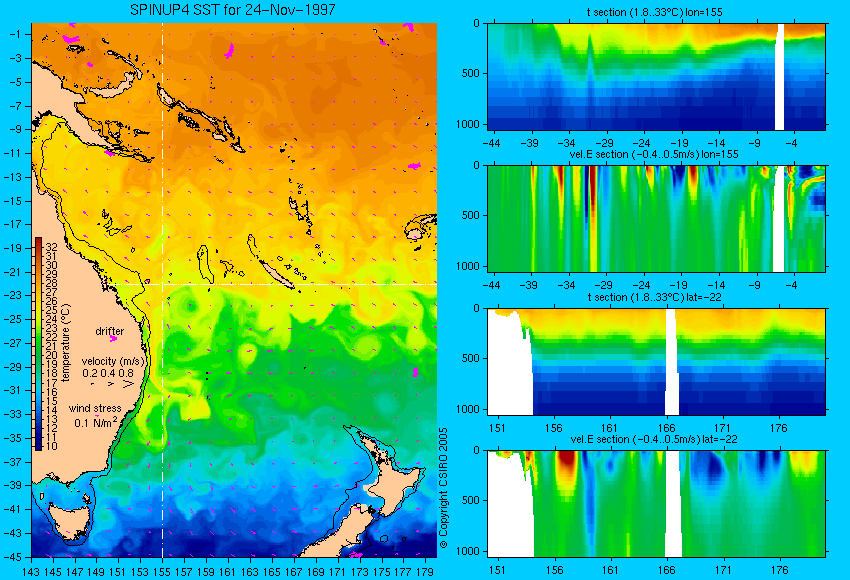Image resolution: width=850 pixels, height=580 pixels.
Task: Click the largest velocity arrow in legend
Action: tap(128, 384)
